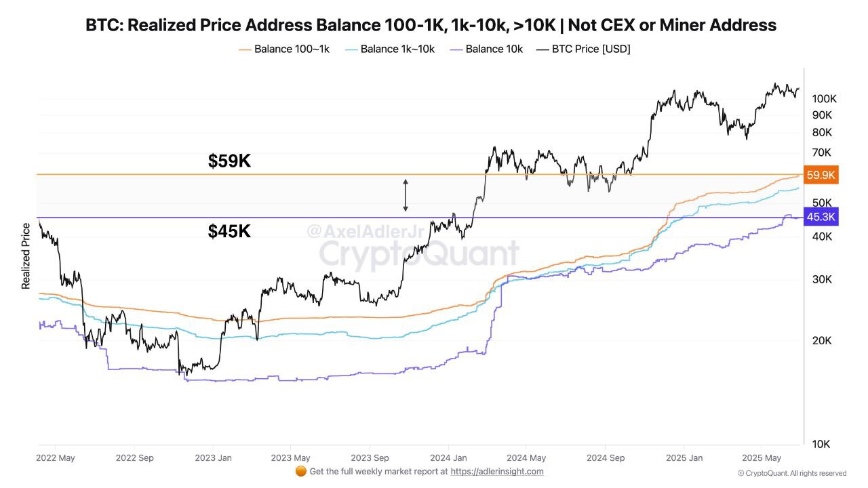Screen dimensions: 868x488
Task: Toggle the Balance 100~1k legend series
Action: [x=283, y=49]
